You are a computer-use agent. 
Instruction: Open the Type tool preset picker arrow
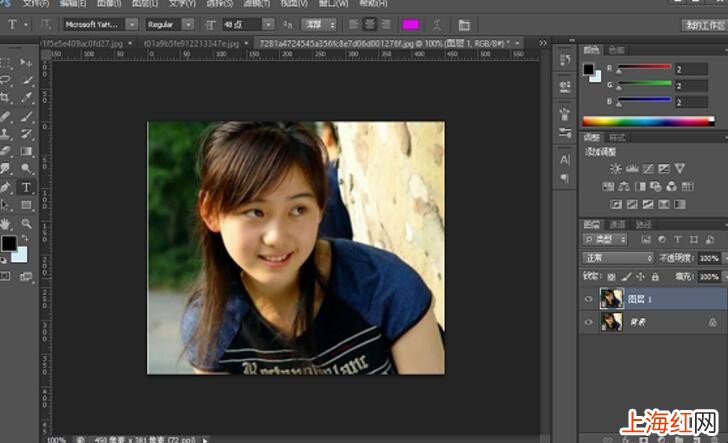(26, 24)
